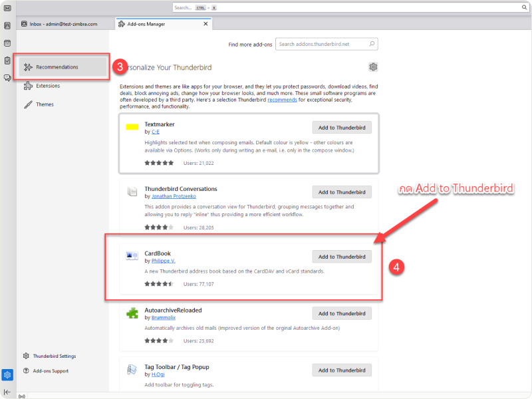Click the search icon in add-ons search
Image resolution: width=532 pixels, height=399 pixels.
(x=372, y=44)
